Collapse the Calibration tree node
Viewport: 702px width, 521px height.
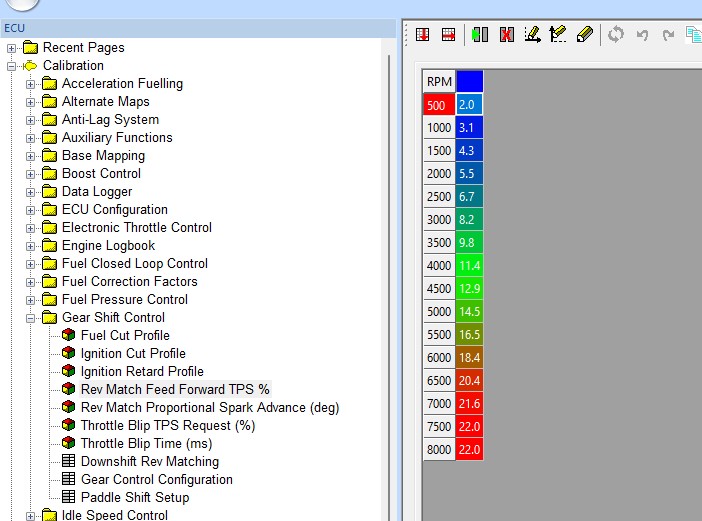point(12,66)
